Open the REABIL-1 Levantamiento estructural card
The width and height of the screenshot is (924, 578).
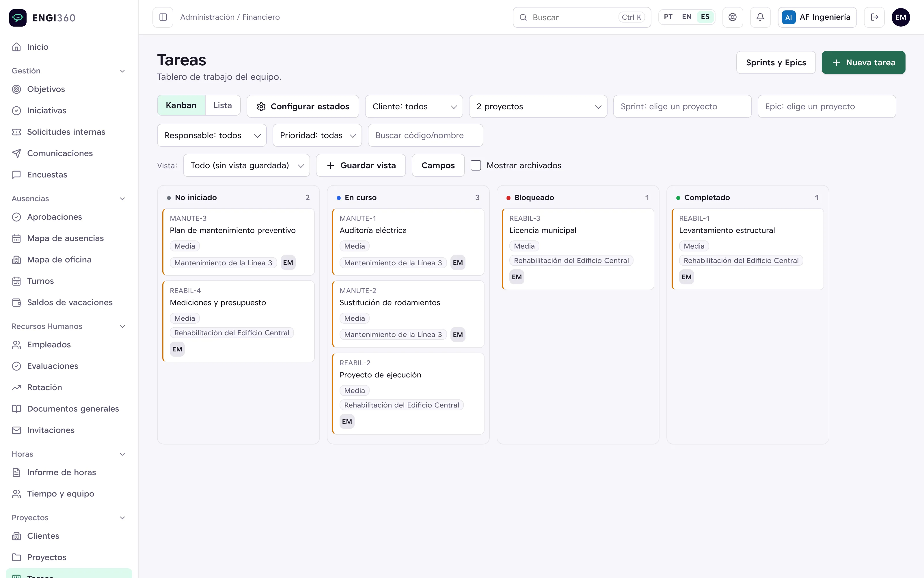pyautogui.click(x=748, y=249)
